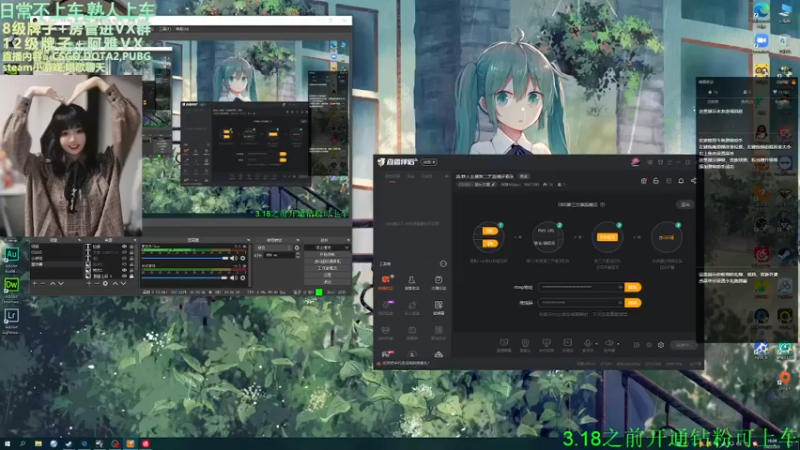This screenshot has height=450, width=800.
Task: Click the speaker icon in streaming app bottom toolbar
Action: point(609,343)
